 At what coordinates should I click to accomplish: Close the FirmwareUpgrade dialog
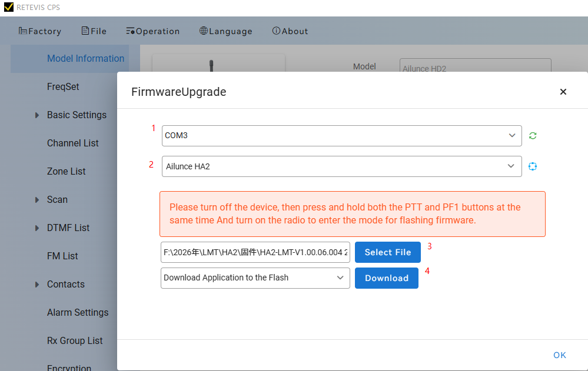563,92
